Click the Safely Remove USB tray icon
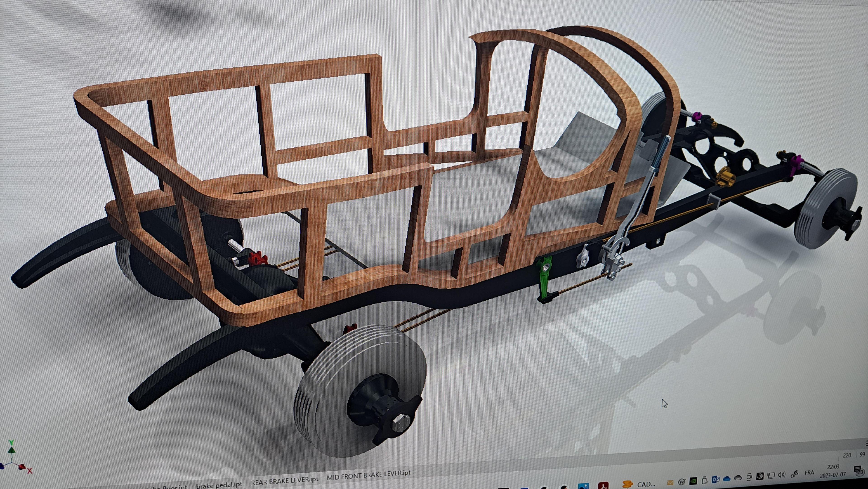 (x=705, y=480)
